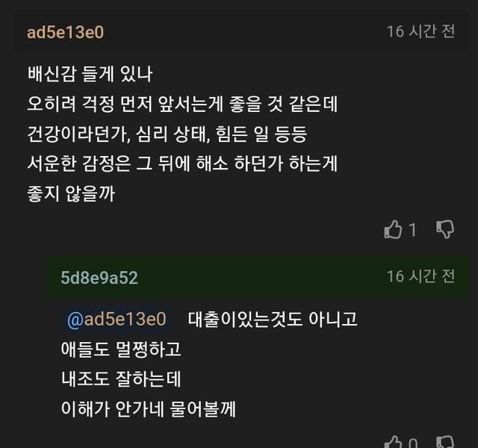Click the reply's 16 시간 전 timestamp
Image resolution: width=478 pixels, height=448 pixels.
coord(420,276)
